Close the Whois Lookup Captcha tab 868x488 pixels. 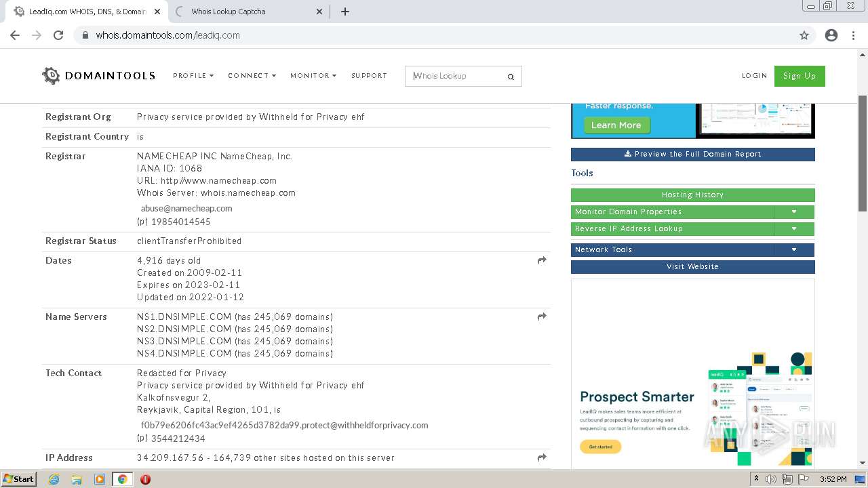click(320, 12)
